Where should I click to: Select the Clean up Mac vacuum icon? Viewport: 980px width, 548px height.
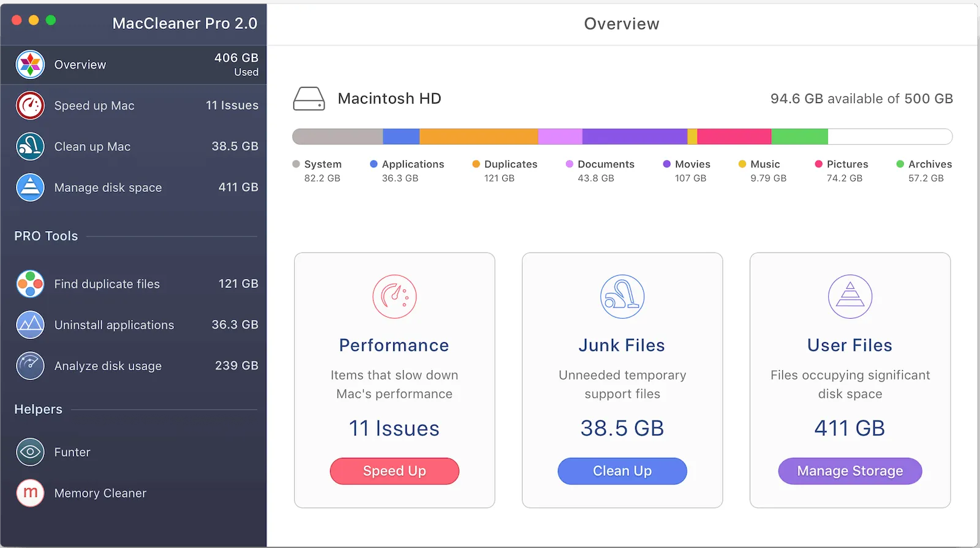click(x=30, y=147)
